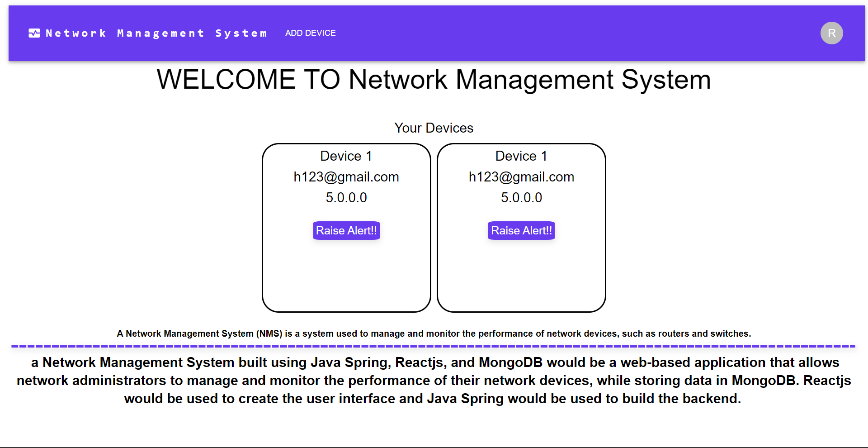
Task: Click the Device 1 title on the right card
Action: 521,156
